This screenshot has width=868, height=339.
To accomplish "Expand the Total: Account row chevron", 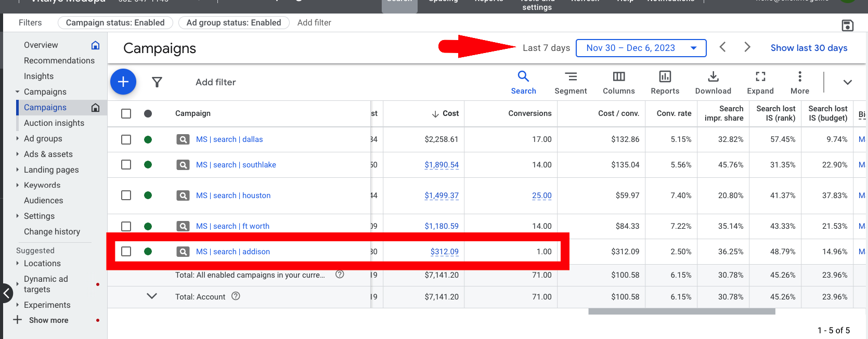I will pyautogui.click(x=152, y=296).
